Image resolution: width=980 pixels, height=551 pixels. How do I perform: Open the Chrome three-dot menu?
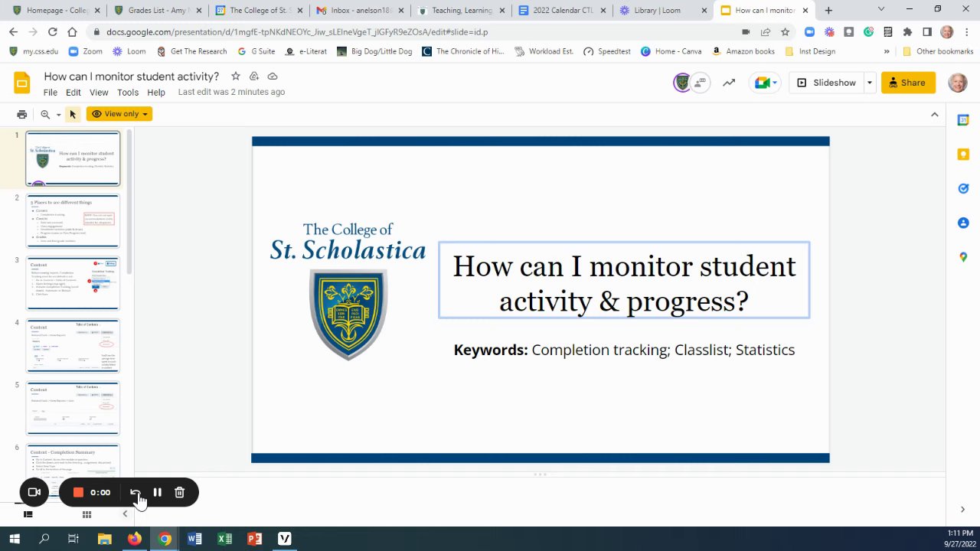966,32
